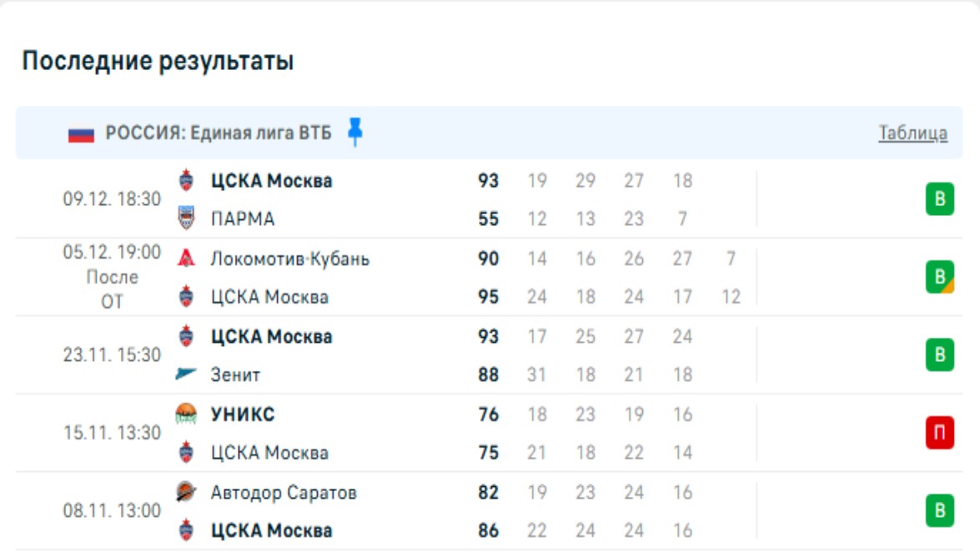Click the УНИКС team logo
The height and width of the screenshot is (557, 980).
[187, 414]
